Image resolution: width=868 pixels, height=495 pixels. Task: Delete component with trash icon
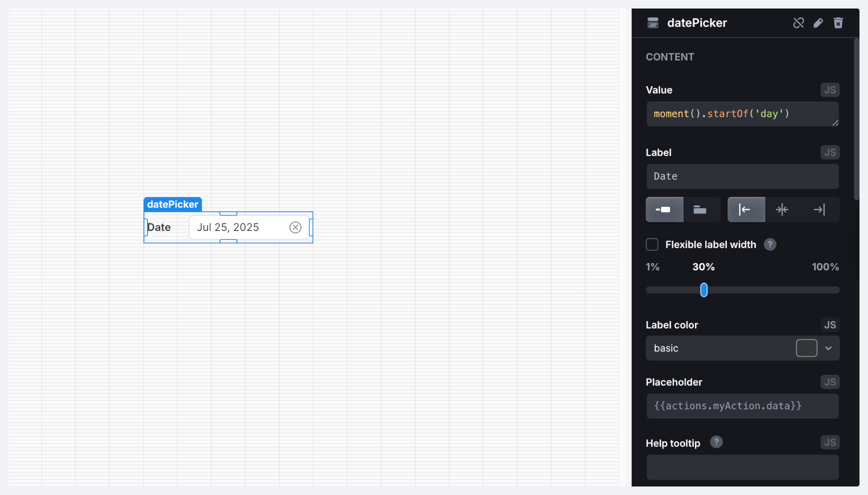838,23
